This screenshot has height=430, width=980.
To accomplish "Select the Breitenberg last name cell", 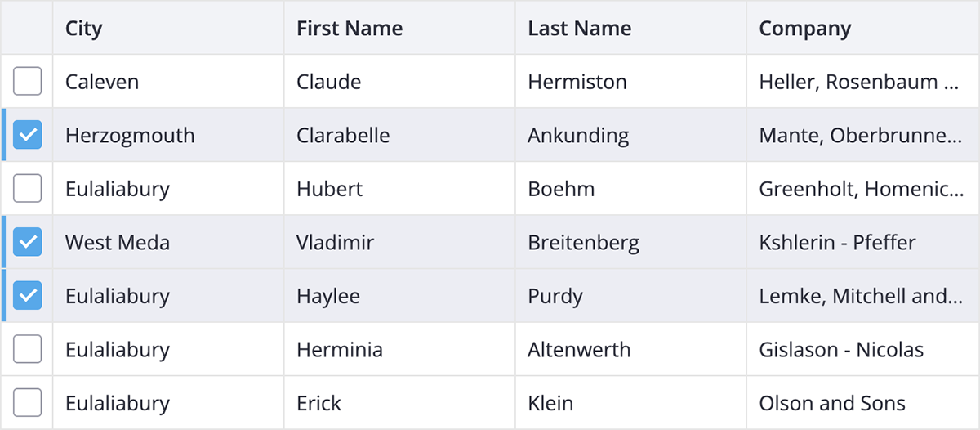I will pos(630,242).
